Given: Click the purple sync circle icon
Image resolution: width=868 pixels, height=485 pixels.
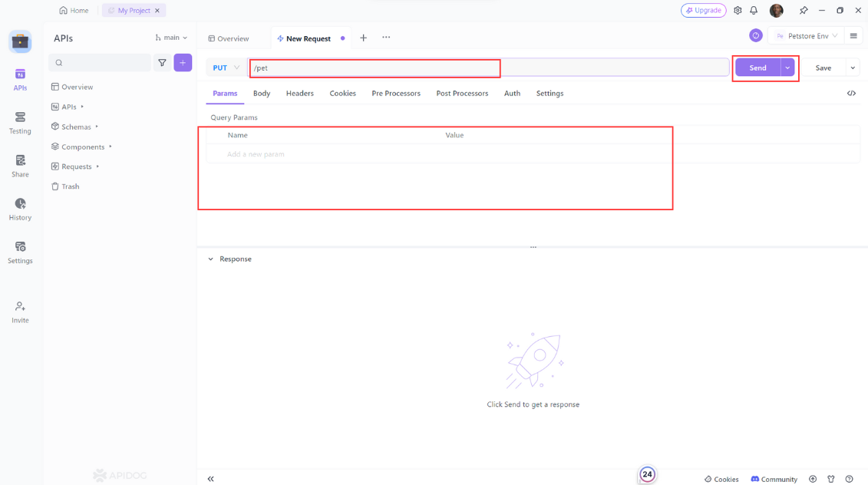Looking at the screenshot, I should (756, 35).
